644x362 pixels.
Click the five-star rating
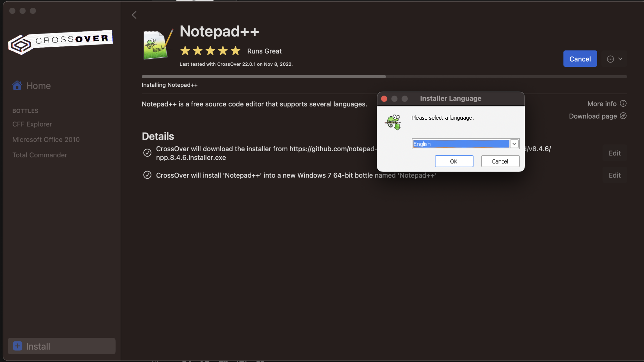(210, 51)
